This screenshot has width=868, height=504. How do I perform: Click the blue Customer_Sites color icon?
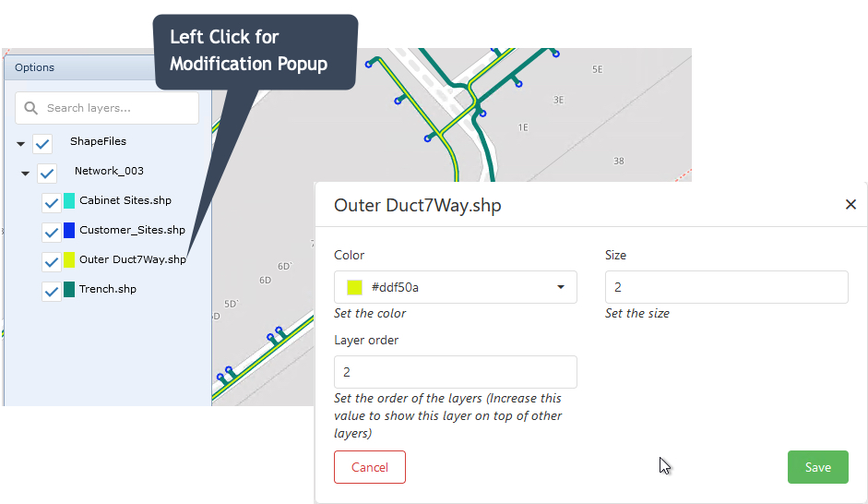click(x=69, y=230)
